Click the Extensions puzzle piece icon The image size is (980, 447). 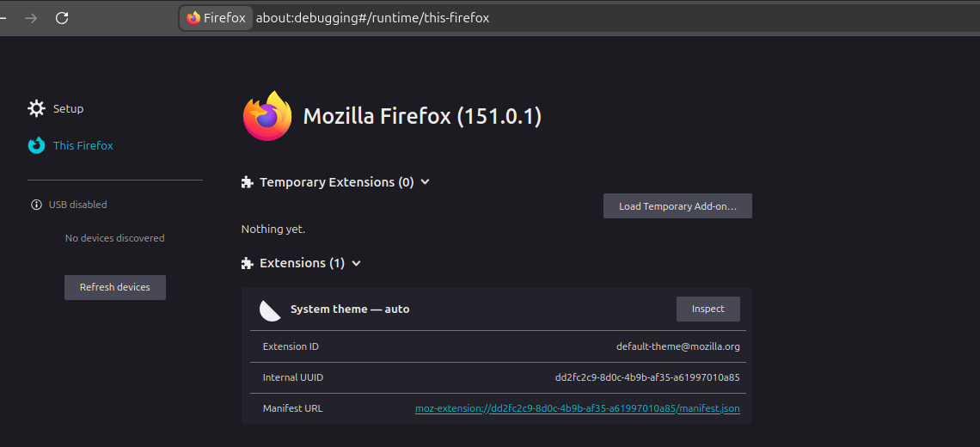click(248, 263)
